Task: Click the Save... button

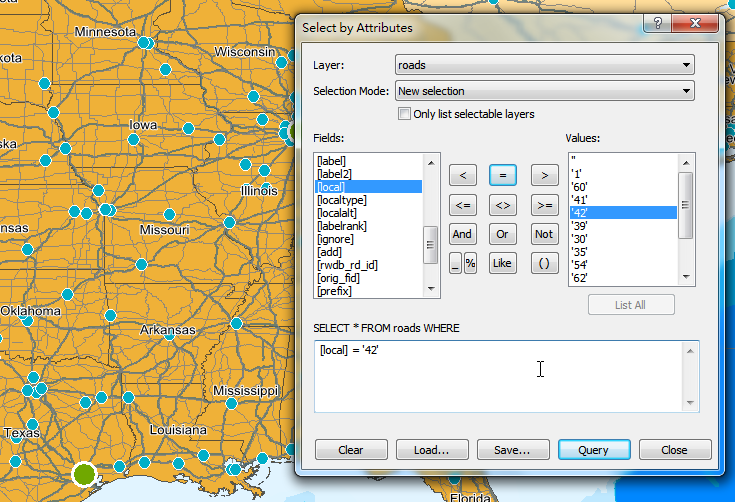Action: click(513, 450)
